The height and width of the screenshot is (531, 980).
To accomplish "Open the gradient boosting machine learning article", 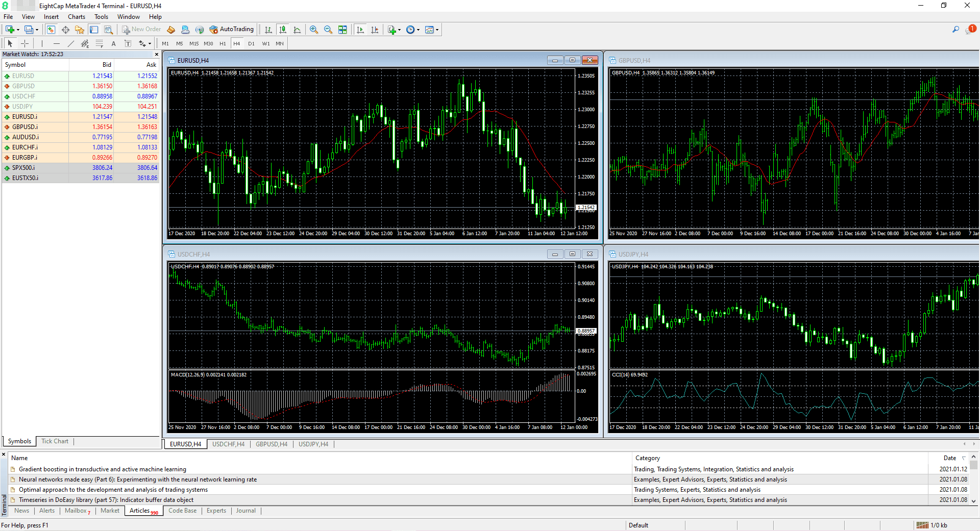I will (102, 469).
